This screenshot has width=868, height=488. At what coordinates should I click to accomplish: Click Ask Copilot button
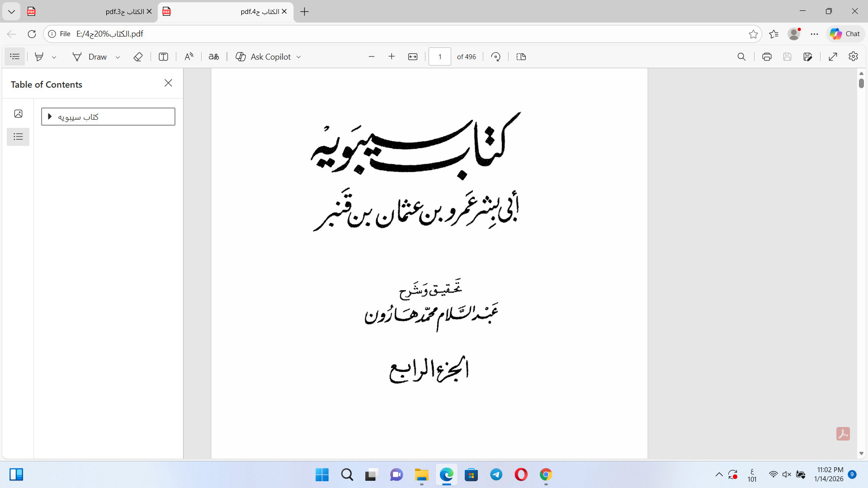pyautogui.click(x=264, y=56)
